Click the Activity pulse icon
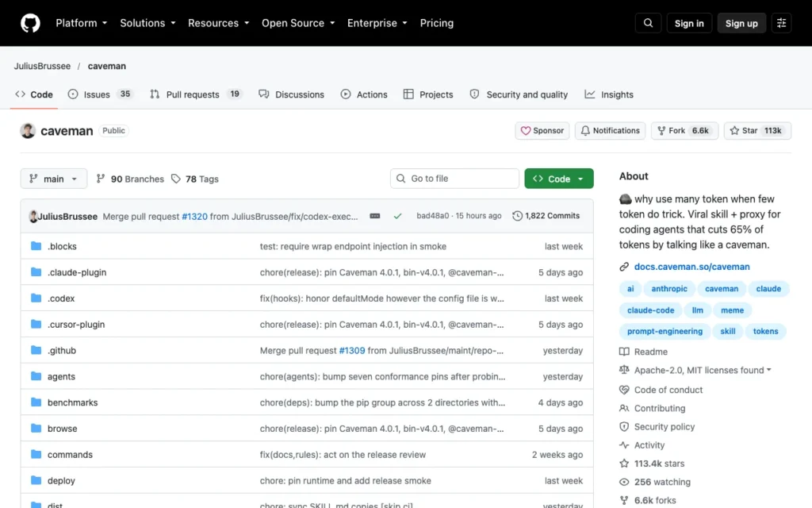812x508 pixels. (624, 444)
